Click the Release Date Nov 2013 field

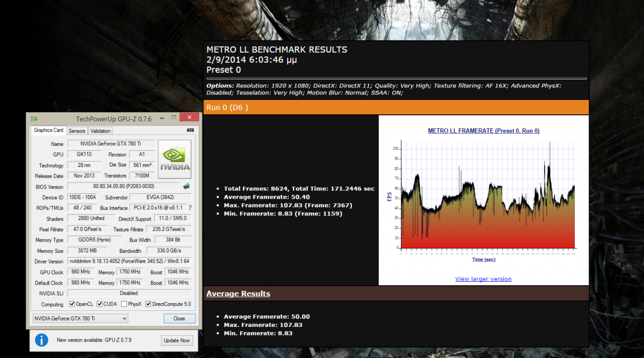[84, 176]
